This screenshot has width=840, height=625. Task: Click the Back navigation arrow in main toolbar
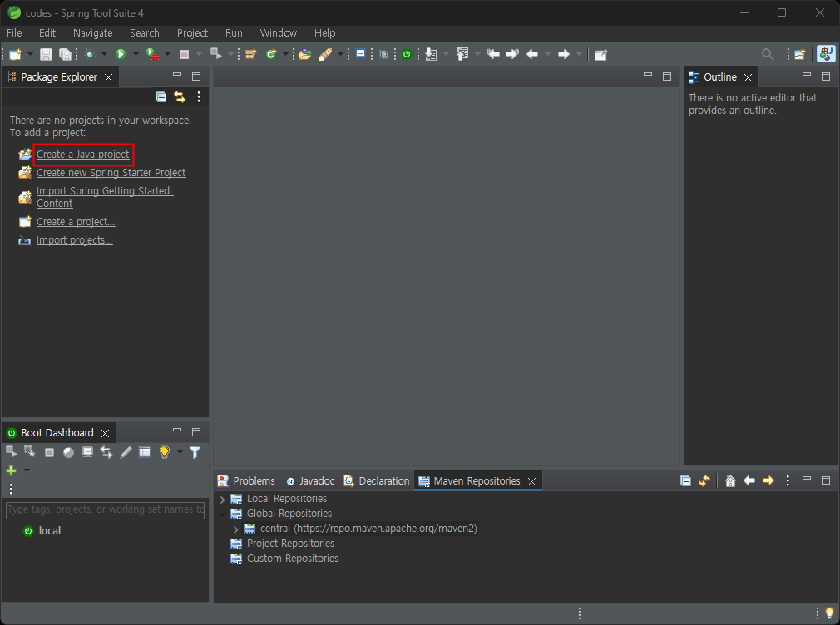[x=532, y=54]
